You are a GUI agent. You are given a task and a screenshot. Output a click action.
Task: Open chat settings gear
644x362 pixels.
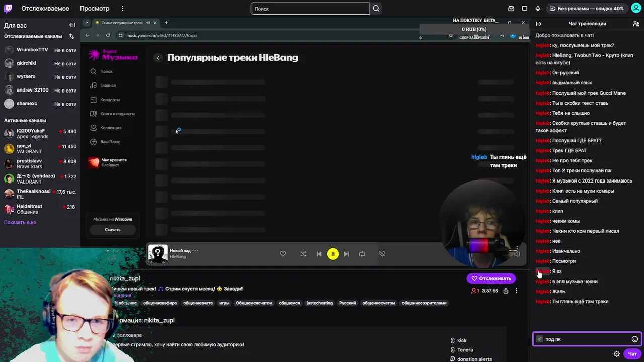coord(617,354)
